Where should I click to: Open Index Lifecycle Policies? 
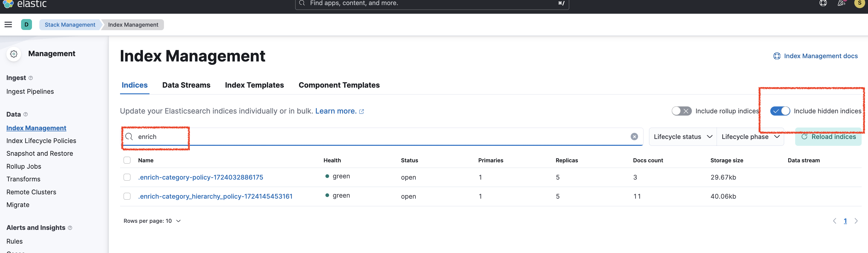point(41,141)
